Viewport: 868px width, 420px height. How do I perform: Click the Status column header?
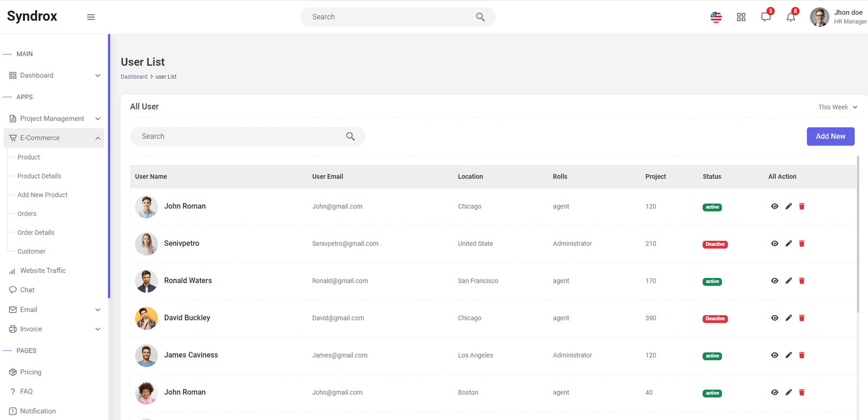712,177
